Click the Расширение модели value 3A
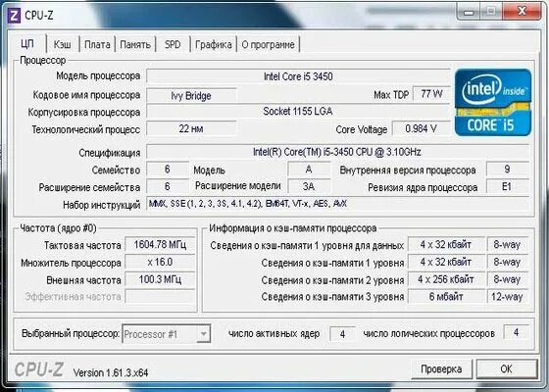This screenshot has height=392, width=549. (x=309, y=186)
